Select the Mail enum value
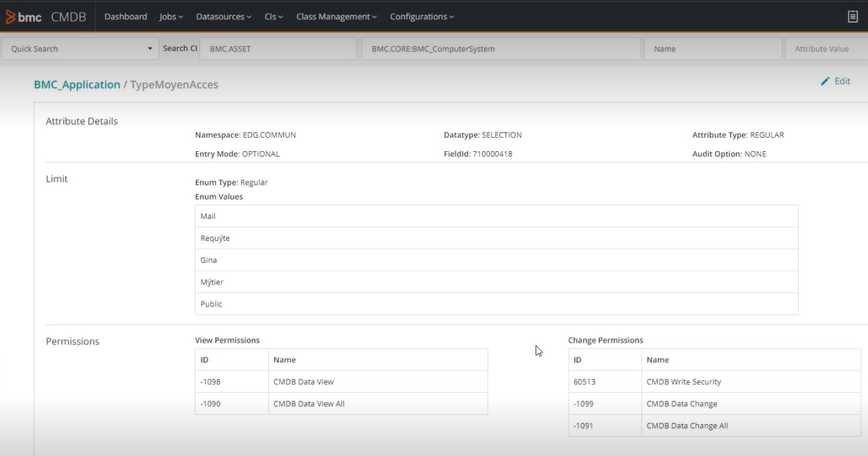Screen dimensions: 868x456 497,217
